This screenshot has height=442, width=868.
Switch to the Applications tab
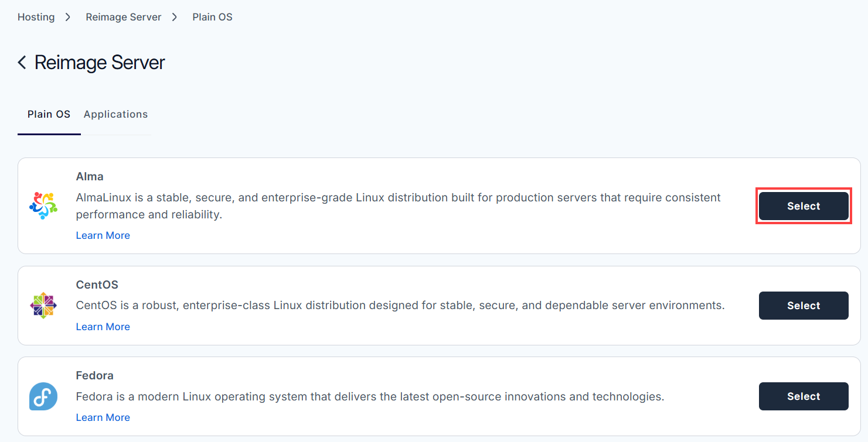click(116, 114)
